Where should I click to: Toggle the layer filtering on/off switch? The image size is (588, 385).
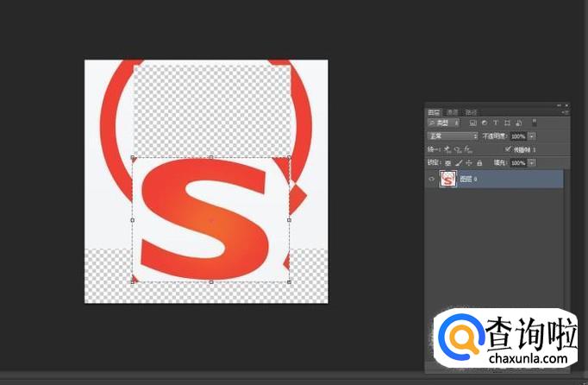(x=535, y=123)
